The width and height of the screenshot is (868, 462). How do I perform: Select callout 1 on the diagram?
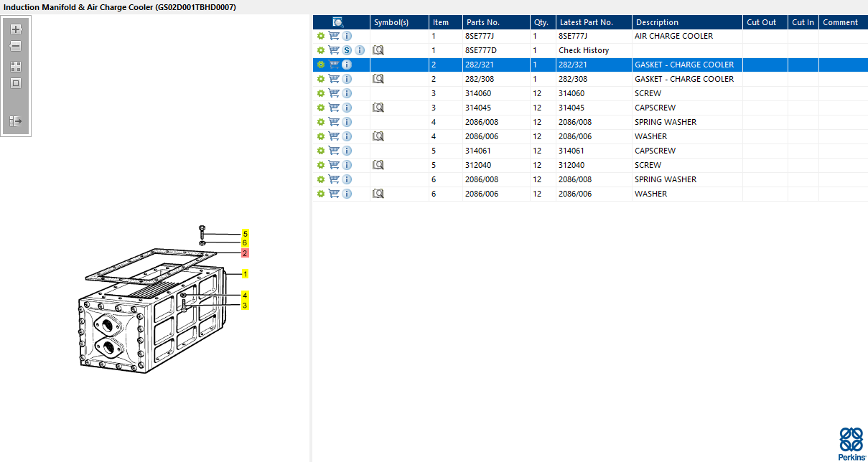point(245,273)
